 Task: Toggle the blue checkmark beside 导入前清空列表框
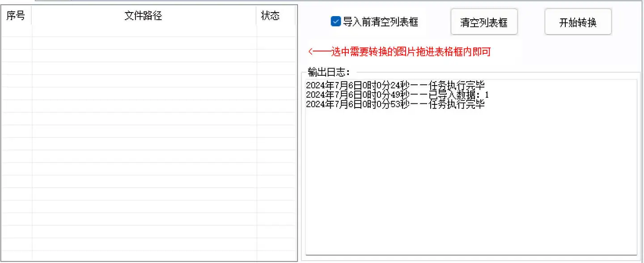[335, 21]
